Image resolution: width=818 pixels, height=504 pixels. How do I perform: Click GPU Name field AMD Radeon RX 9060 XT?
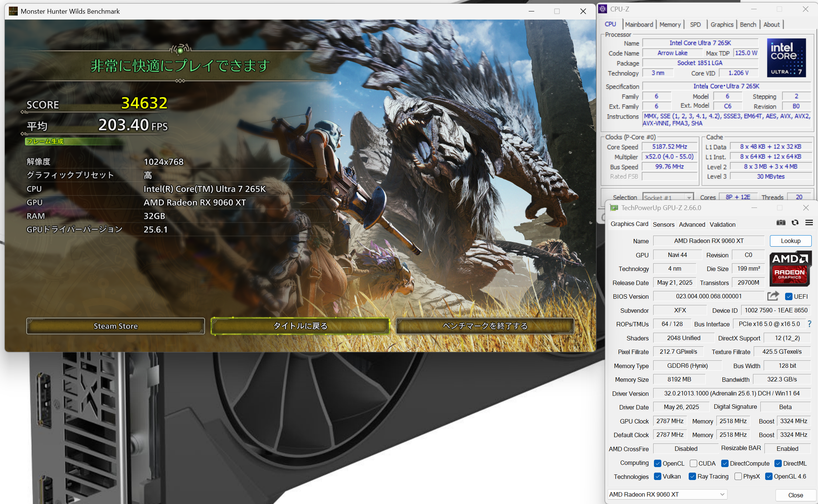click(x=709, y=241)
